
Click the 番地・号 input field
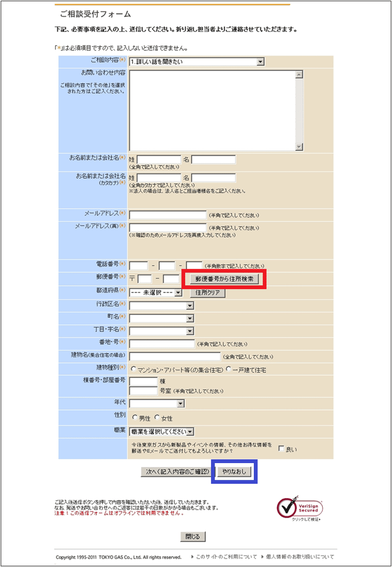162,344
